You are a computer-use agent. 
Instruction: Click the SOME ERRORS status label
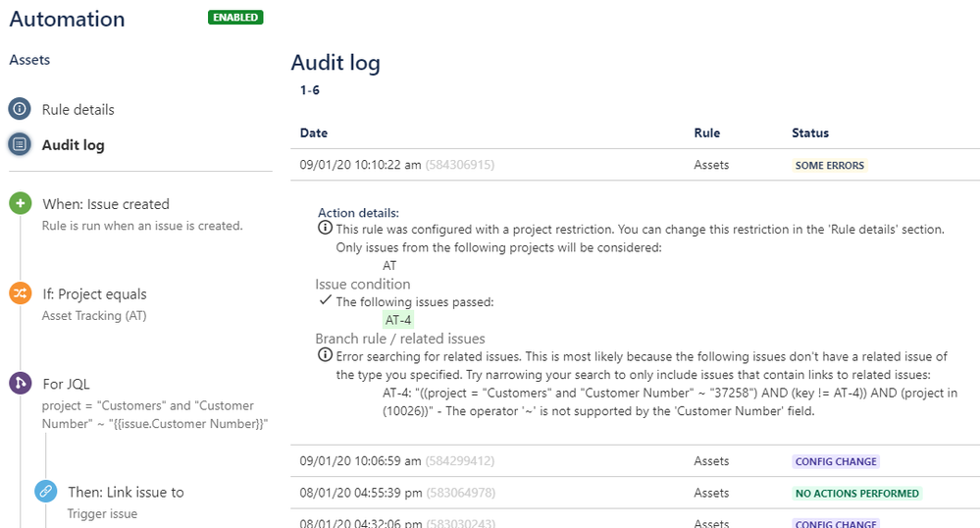coord(829,165)
